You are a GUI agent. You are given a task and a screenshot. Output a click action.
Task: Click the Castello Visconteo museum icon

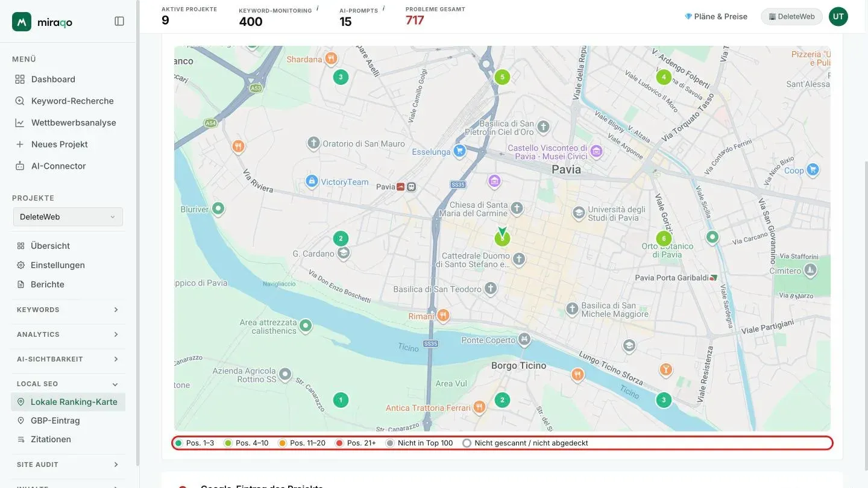point(597,151)
